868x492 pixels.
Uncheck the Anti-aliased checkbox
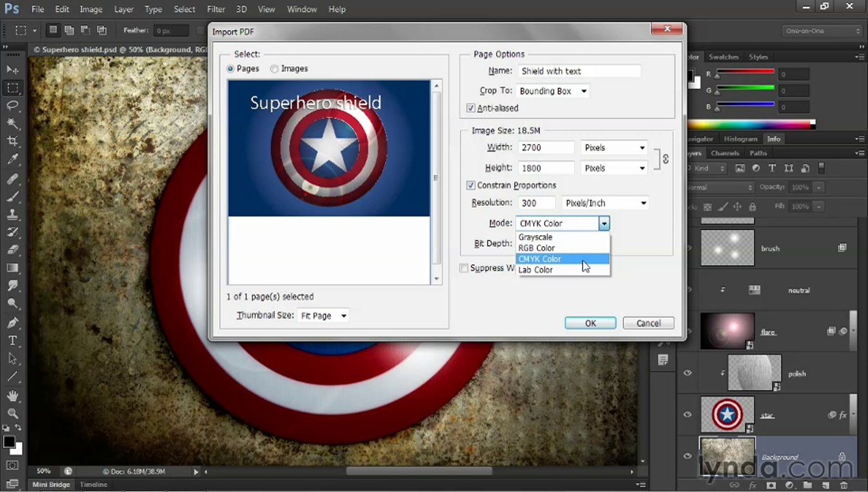(x=471, y=108)
